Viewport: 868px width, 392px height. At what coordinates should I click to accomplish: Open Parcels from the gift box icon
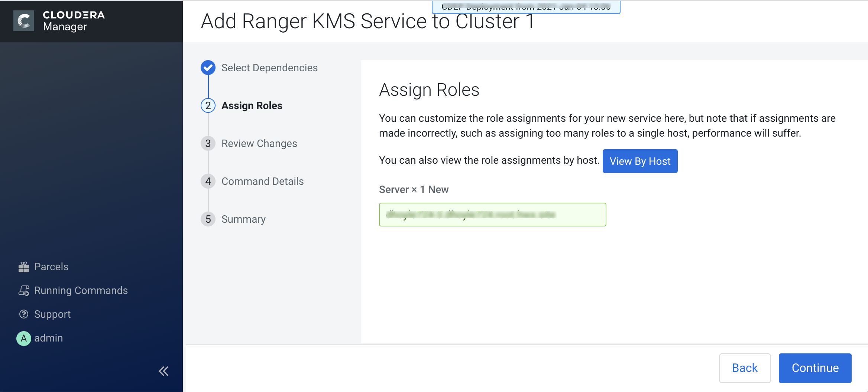click(24, 267)
